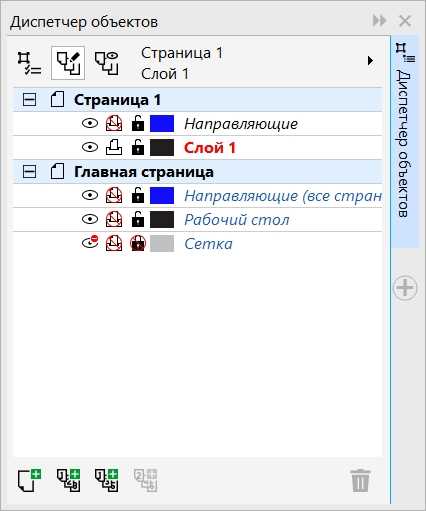Open Layer Manager View icon

(x=107, y=63)
